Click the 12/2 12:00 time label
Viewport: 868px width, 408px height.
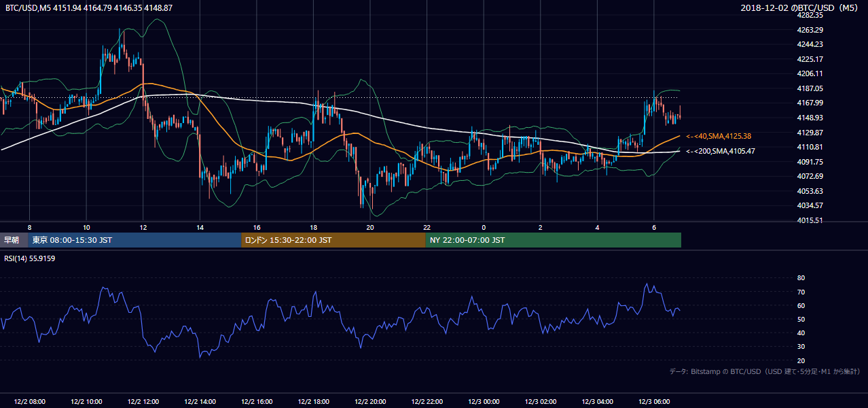[143, 402]
